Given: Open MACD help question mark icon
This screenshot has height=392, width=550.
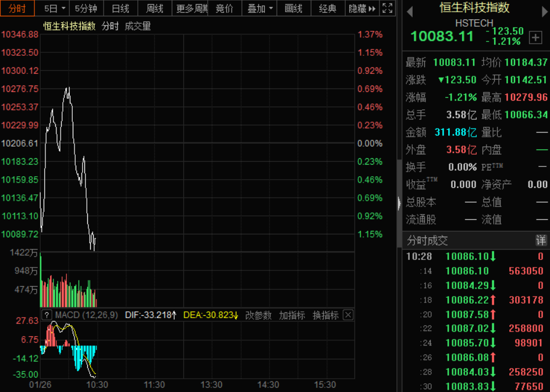Looking at the screenshot, I should (x=47, y=315).
